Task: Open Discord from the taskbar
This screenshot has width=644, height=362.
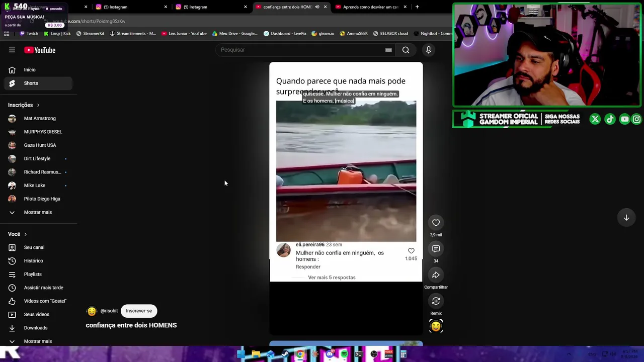Action: click(x=330, y=354)
